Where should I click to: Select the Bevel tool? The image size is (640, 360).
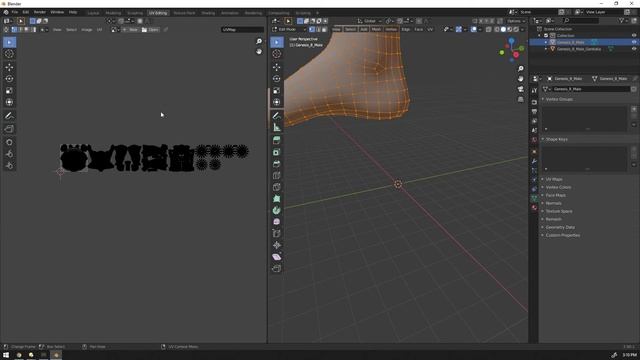[x=277, y=164]
